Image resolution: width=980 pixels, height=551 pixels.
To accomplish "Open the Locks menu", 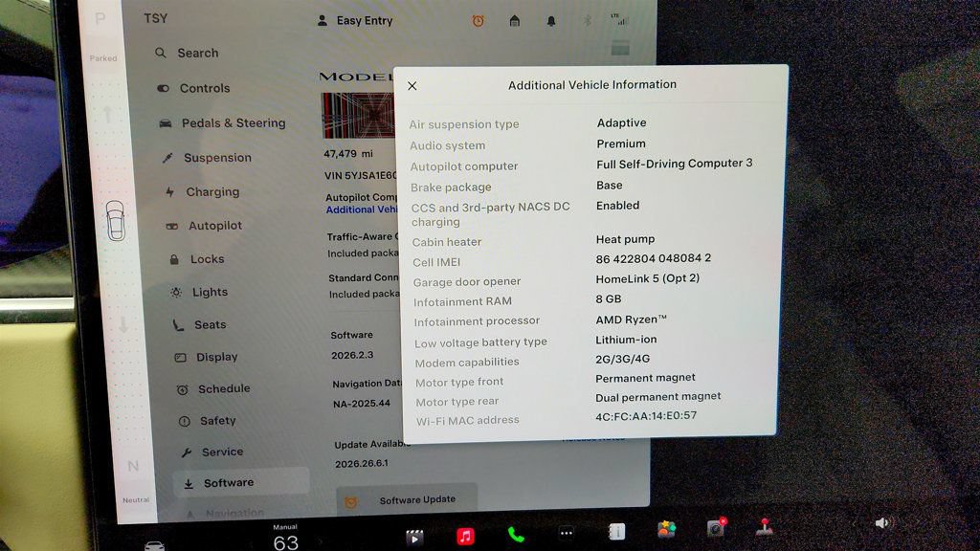I will 197,258.
